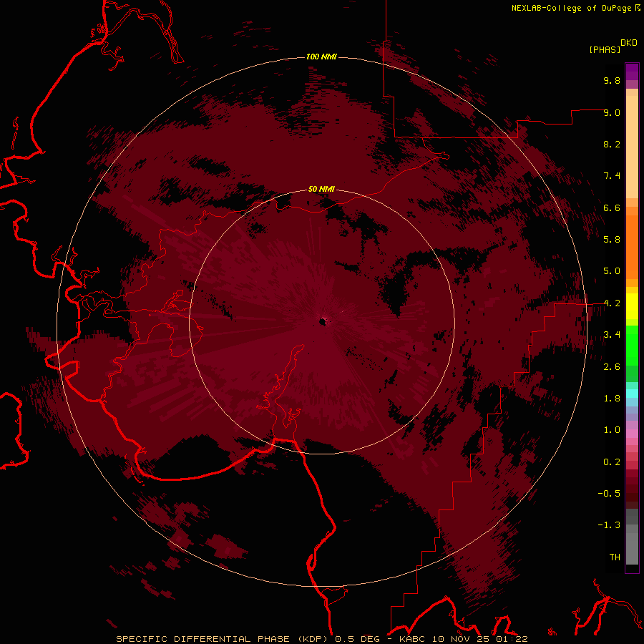Click the 3.4 scale value
Viewport: 644px width, 644px height.
(612, 335)
